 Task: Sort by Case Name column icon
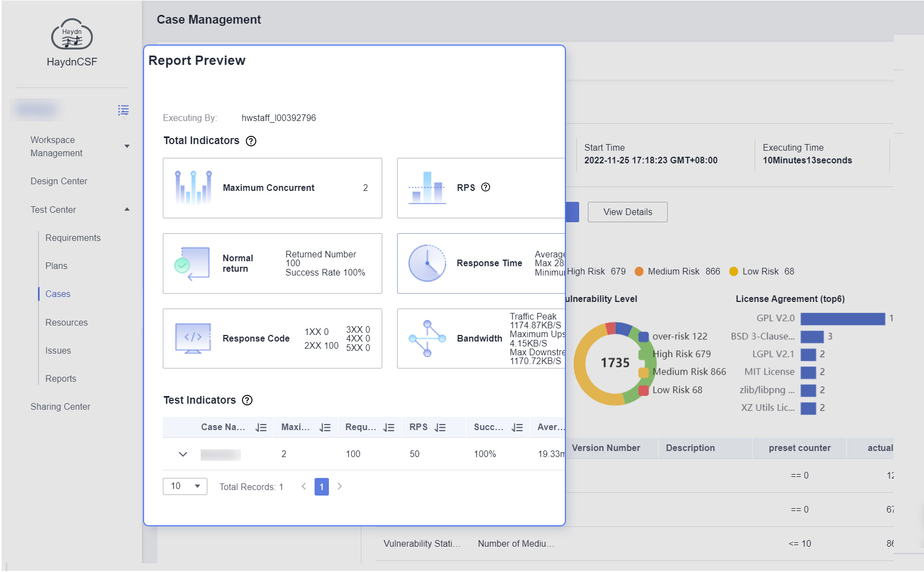coord(261,427)
